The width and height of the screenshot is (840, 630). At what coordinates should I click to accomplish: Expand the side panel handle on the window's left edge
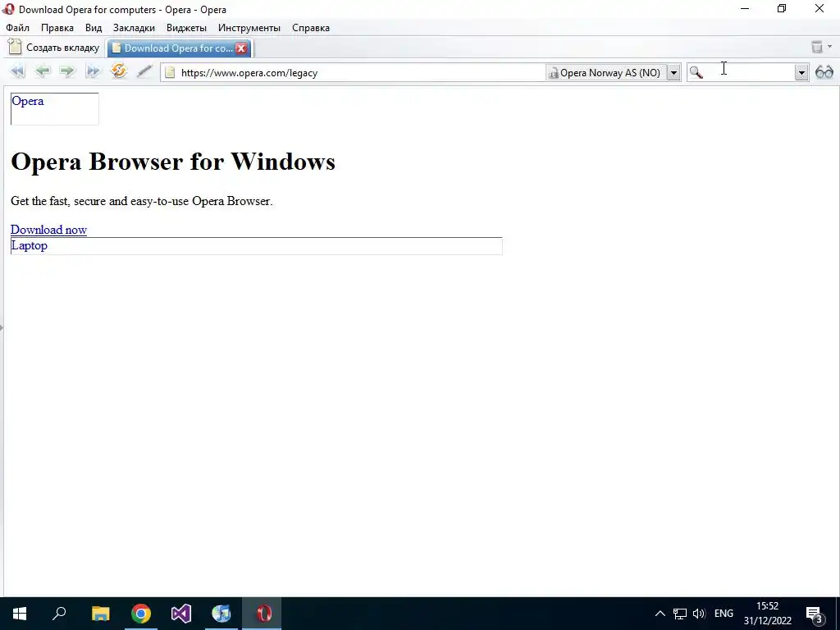point(2,326)
